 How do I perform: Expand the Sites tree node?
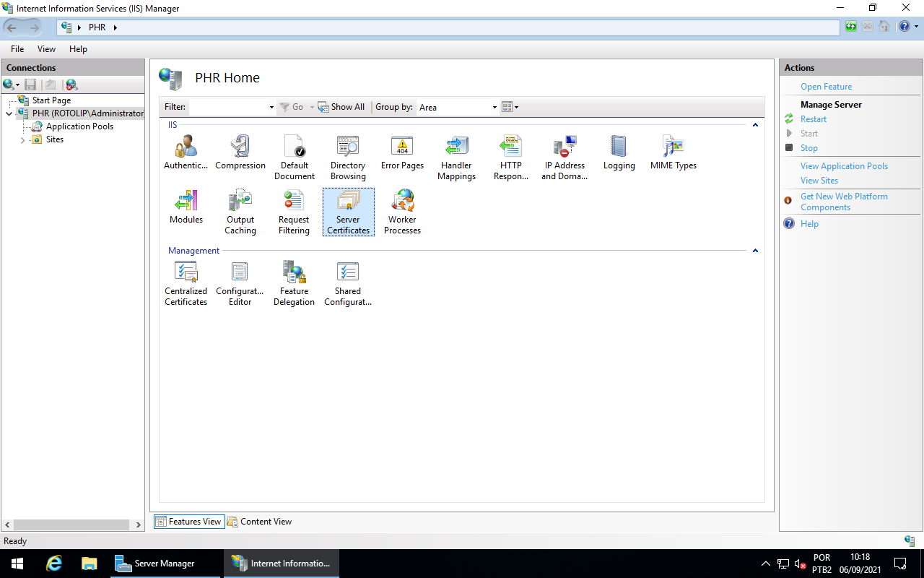click(22, 139)
